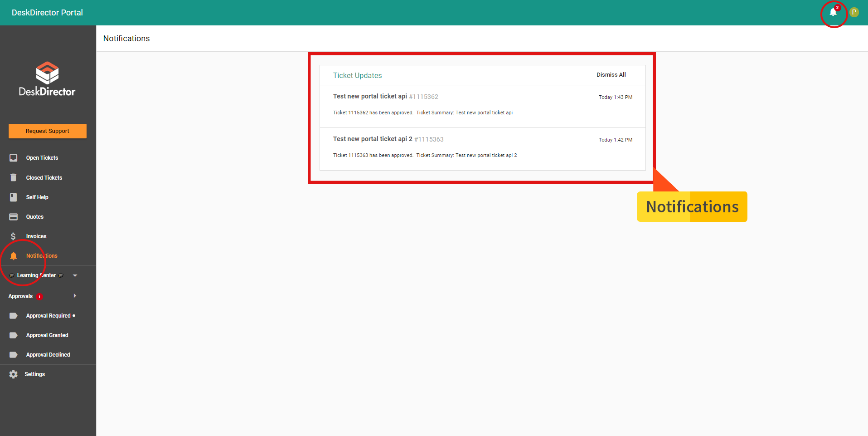Click the Approval Granted tag icon
This screenshot has height=436, width=868.
(x=14, y=335)
